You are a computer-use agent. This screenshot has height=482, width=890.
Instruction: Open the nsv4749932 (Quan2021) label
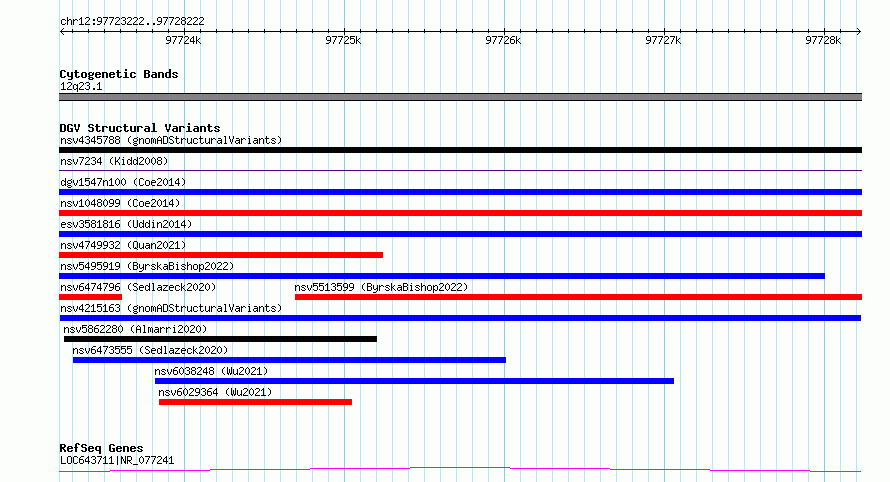(123, 245)
